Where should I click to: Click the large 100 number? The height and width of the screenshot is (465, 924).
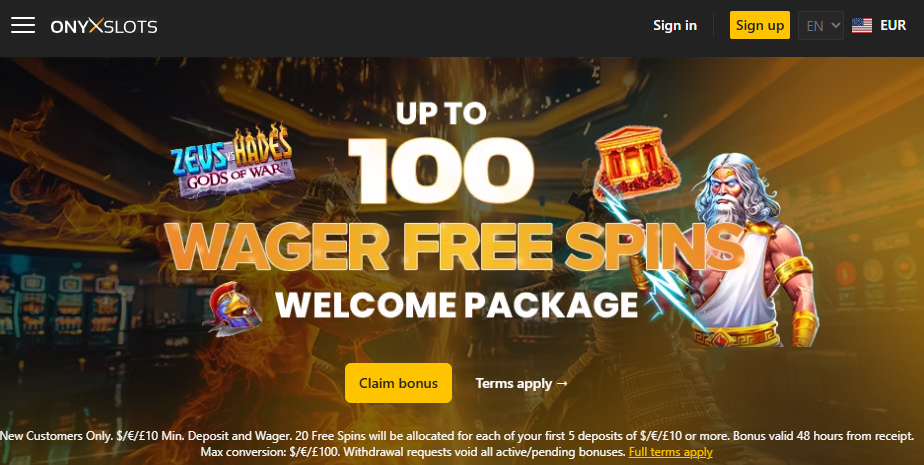[441, 170]
